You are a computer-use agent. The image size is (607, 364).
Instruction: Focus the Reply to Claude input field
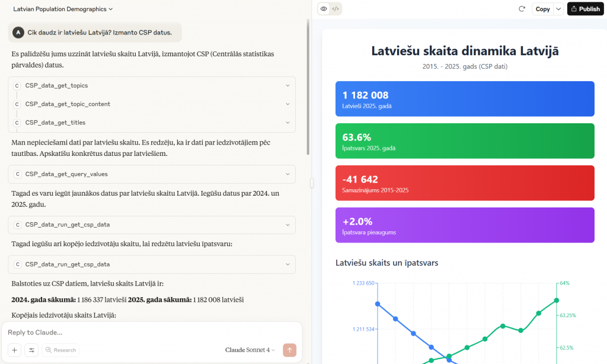click(x=152, y=333)
